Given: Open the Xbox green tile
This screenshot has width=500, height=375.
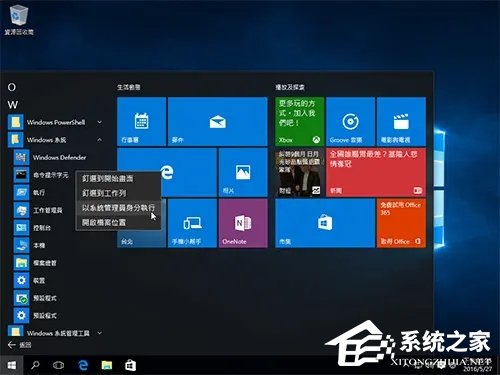Looking at the screenshot, I should (299, 122).
